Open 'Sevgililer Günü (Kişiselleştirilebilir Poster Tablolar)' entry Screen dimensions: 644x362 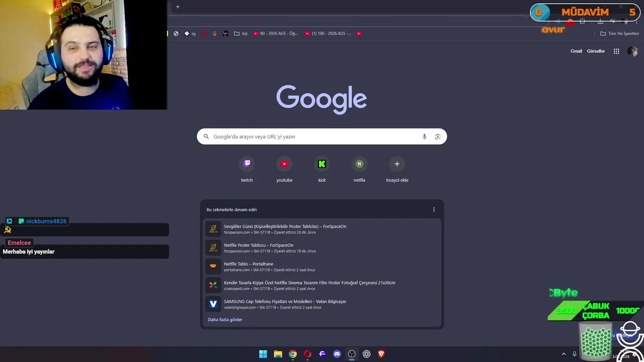(322, 229)
